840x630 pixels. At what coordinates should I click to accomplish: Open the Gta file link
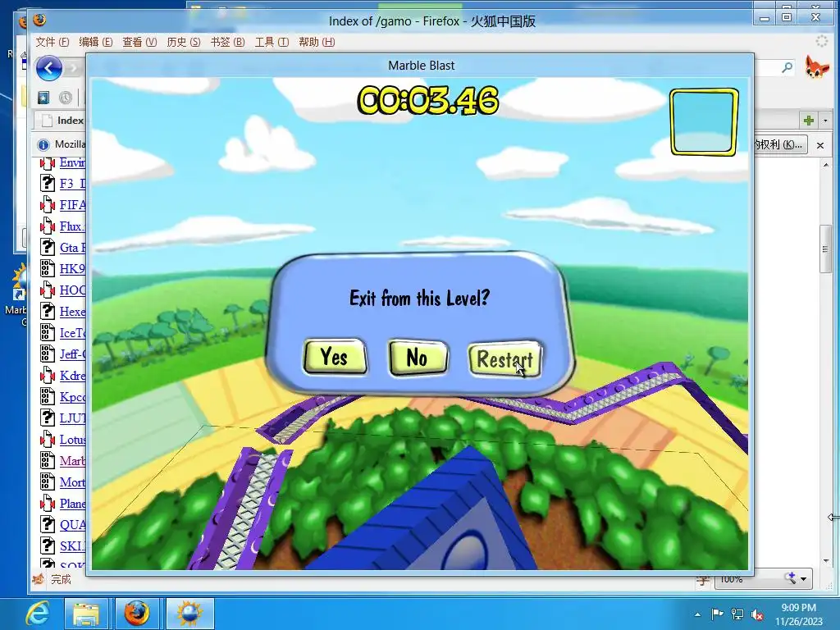(x=72, y=248)
